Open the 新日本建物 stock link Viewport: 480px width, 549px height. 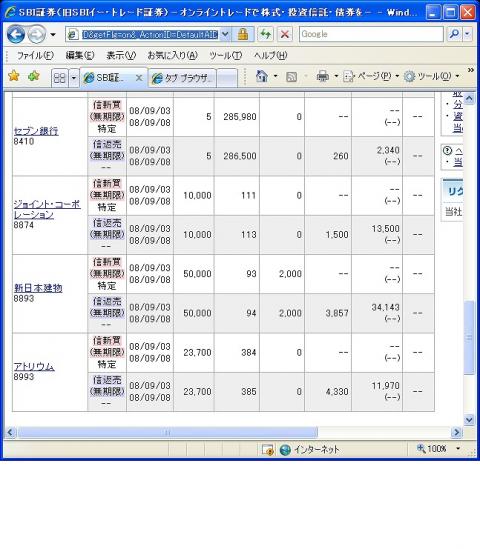coord(38,288)
